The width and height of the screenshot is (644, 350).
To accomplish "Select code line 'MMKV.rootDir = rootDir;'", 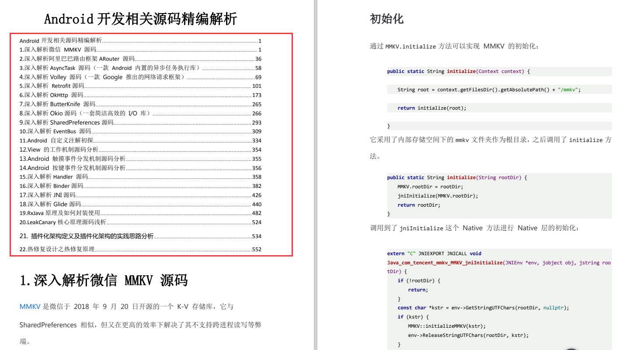I will pos(430,187).
